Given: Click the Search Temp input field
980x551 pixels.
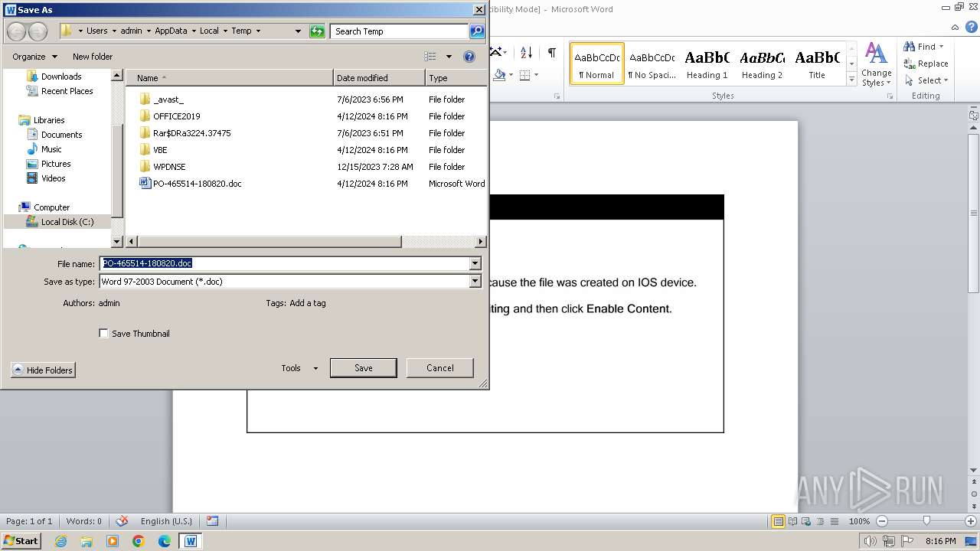Looking at the screenshot, I should (x=400, y=31).
